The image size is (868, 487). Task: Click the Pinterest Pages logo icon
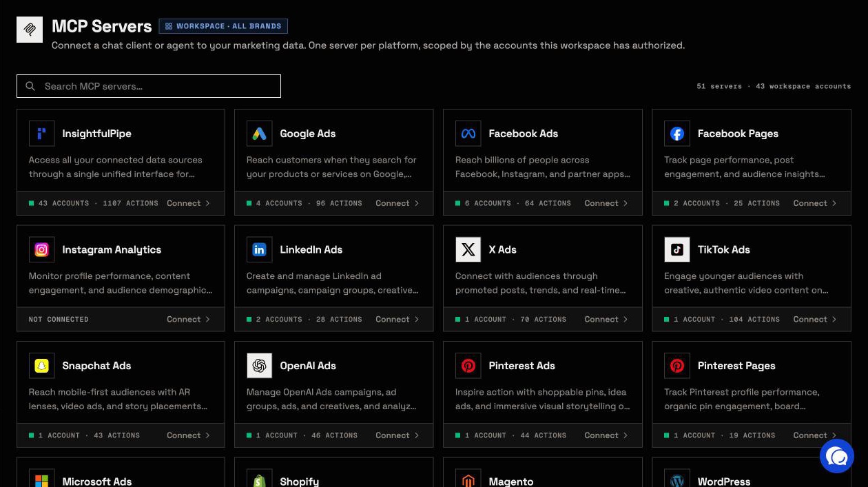tap(676, 366)
